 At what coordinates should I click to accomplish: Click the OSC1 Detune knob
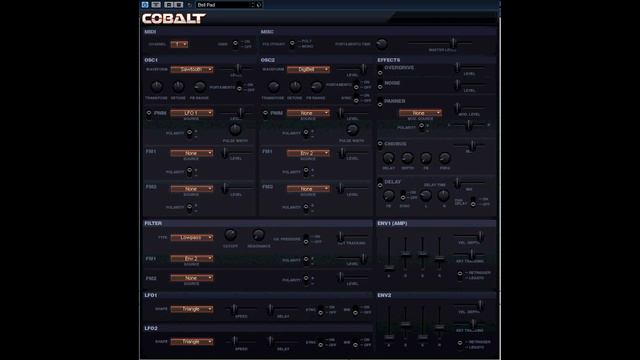tap(178, 86)
